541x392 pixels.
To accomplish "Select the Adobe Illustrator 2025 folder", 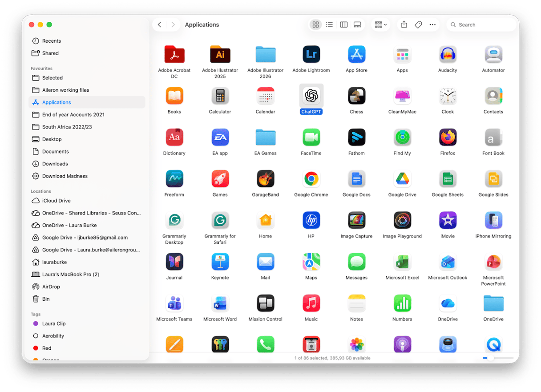I will tap(220, 55).
